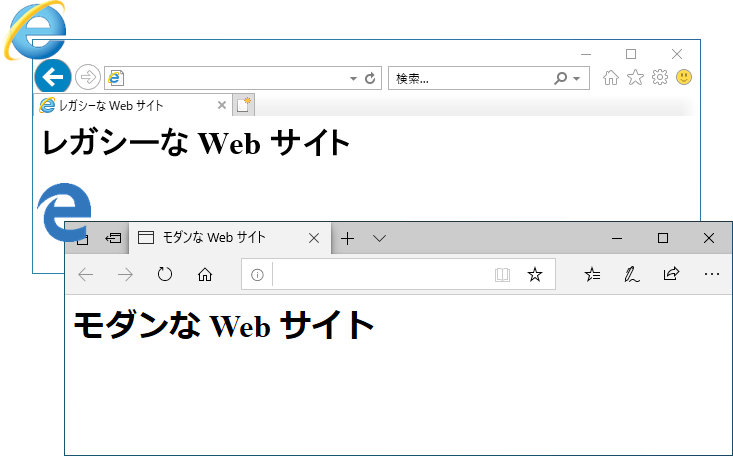Viewport: 733px width, 456px height.
Task: Click Edge forward arrow
Action: [x=125, y=275]
